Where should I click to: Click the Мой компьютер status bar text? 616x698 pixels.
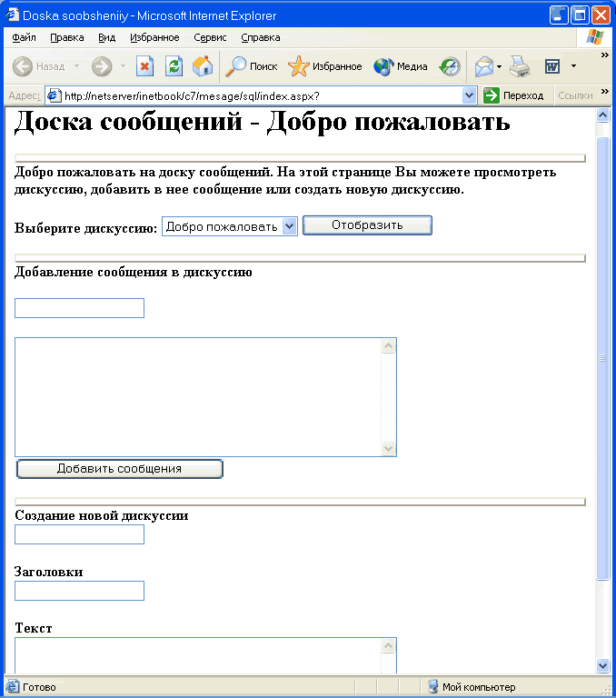click(479, 687)
